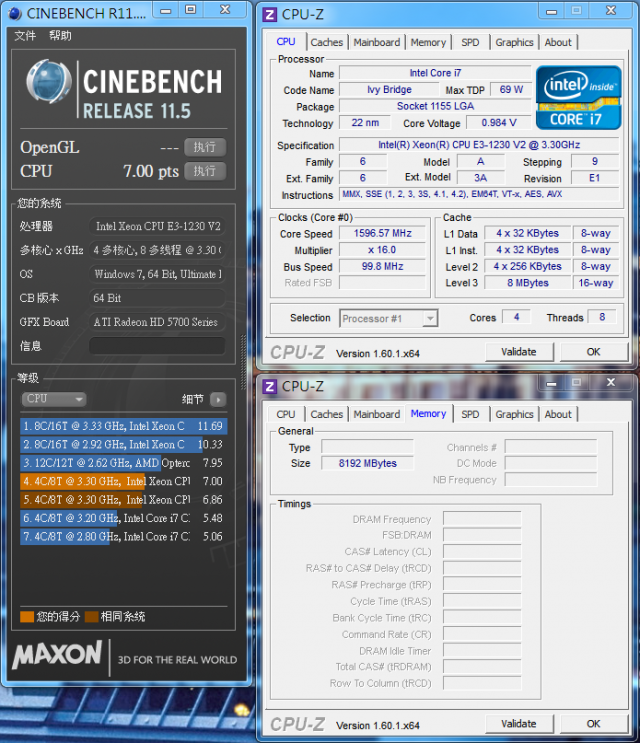Click the Specification Xeon E3-1230 V2 text

(479, 145)
